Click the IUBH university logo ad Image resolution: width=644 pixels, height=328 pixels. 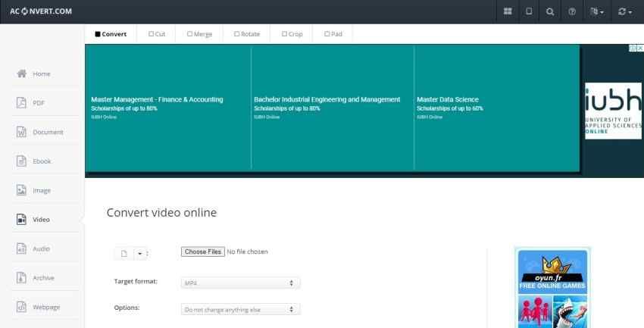[x=613, y=111]
